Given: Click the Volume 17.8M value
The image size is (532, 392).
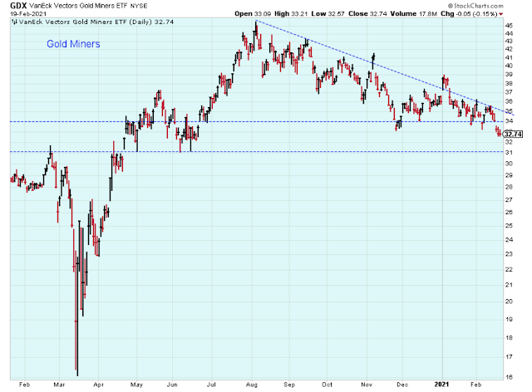Looking at the screenshot, I should coord(414,14).
